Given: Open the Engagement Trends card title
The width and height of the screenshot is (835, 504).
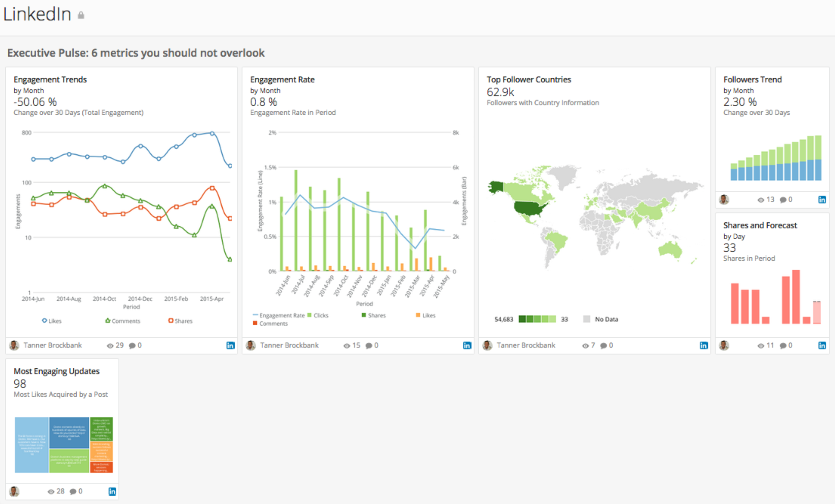Looking at the screenshot, I should (50, 80).
